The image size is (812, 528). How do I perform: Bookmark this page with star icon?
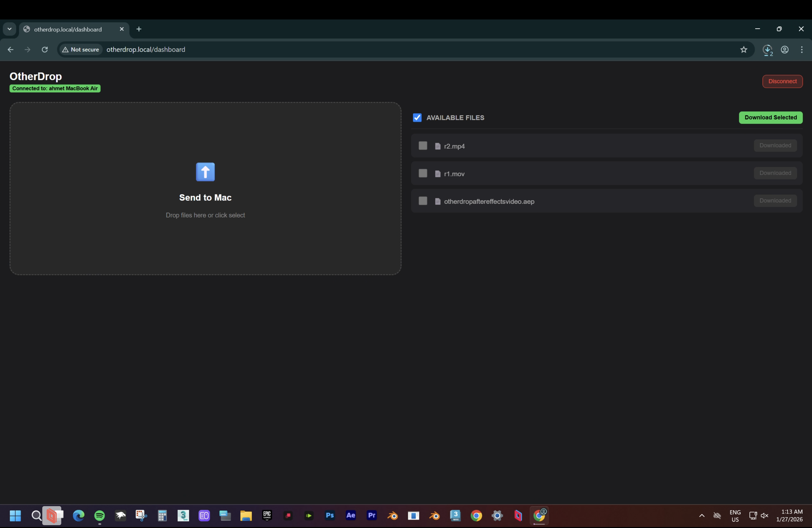[x=744, y=50]
